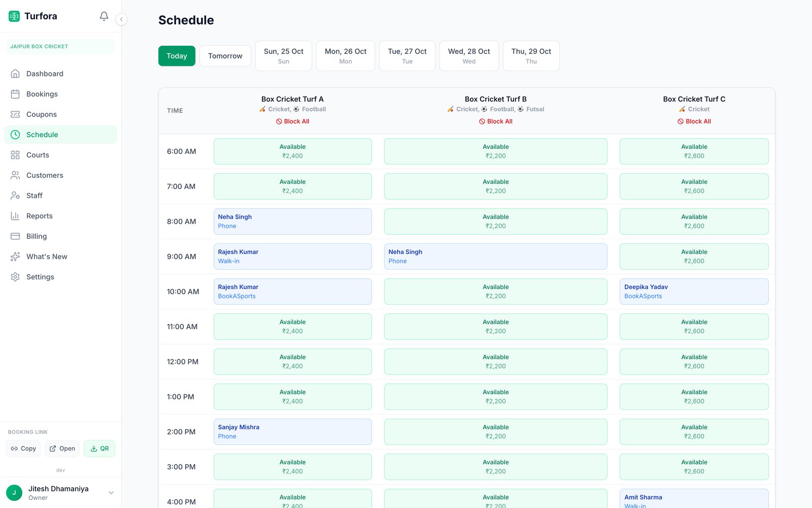The height and width of the screenshot is (508, 812).
Task: Open Deepika Yadav's booking on Turf C
Action: coord(694,292)
